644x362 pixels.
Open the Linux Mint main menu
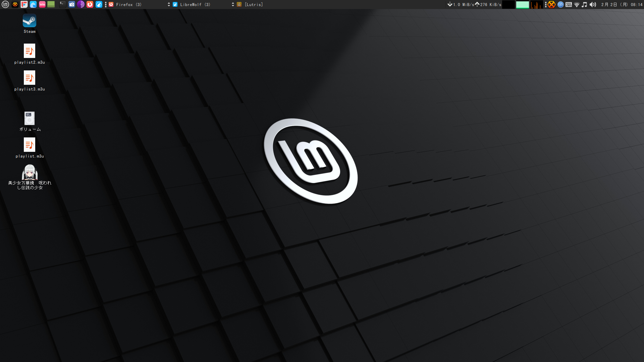[5, 4]
